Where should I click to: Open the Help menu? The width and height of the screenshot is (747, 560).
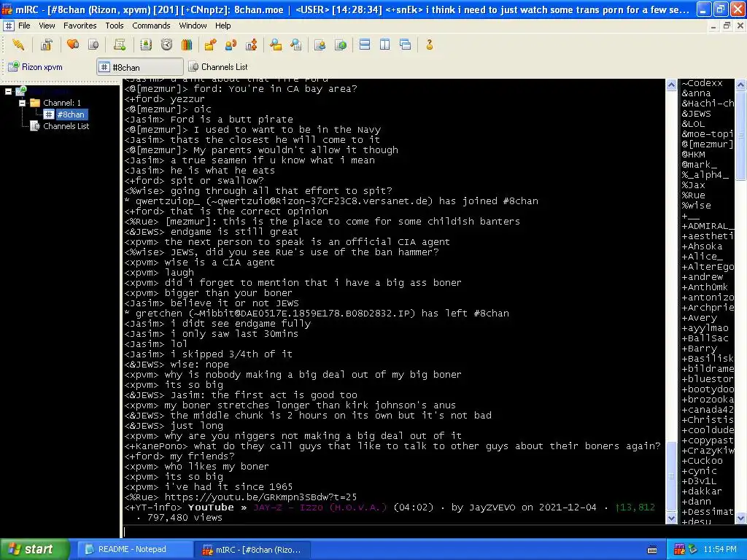(223, 26)
